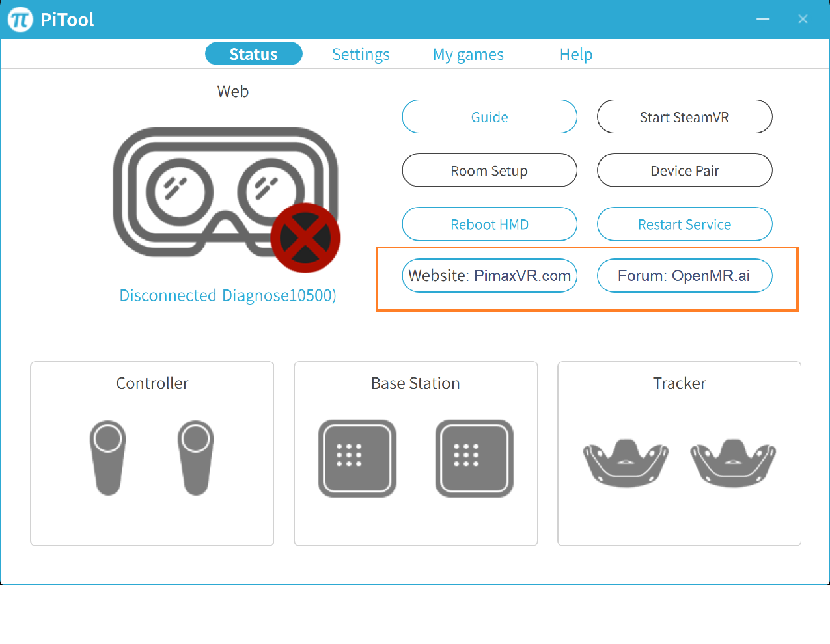This screenshot has height=644, width=830.
Task: Minimize the PiTool window
Action: (763, 20)
